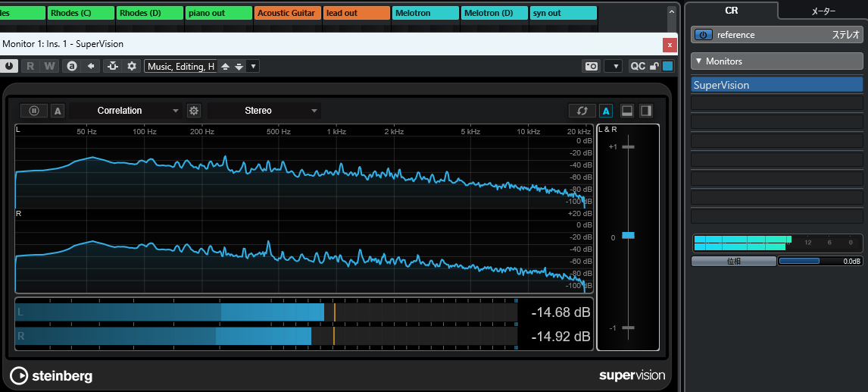This screenshot has width=868, height=392.
Task: Split module horizontally icon
Action: (626, 111)
